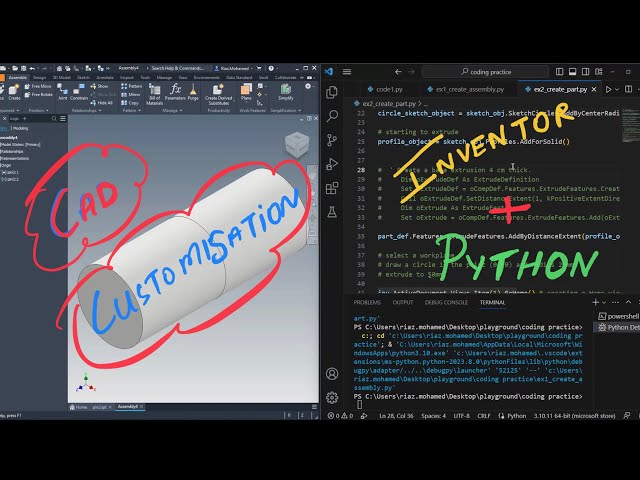Toggle VS Code secondary sidebar layout
This screenshot has width=640, height=480.
pyautogui.click(x=586, y=72)
